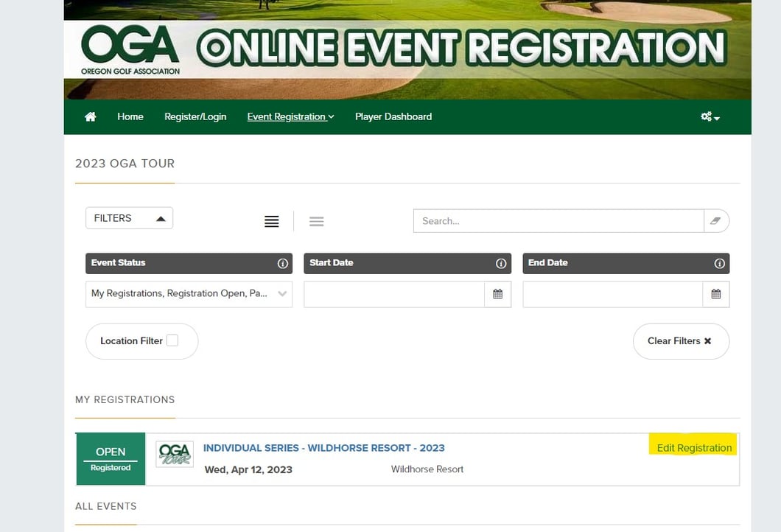This screenshot has width=781, height=532.
Task: Click the clear search eraser icon
Action: (x=715, y=220)
